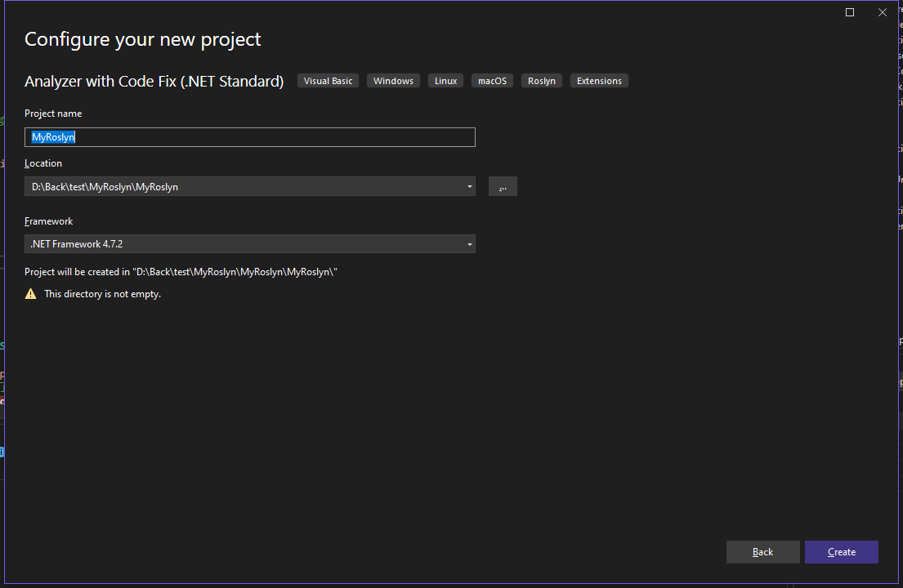
Task: Click the Visual Basic tag
Action: (x=328, y=81)
